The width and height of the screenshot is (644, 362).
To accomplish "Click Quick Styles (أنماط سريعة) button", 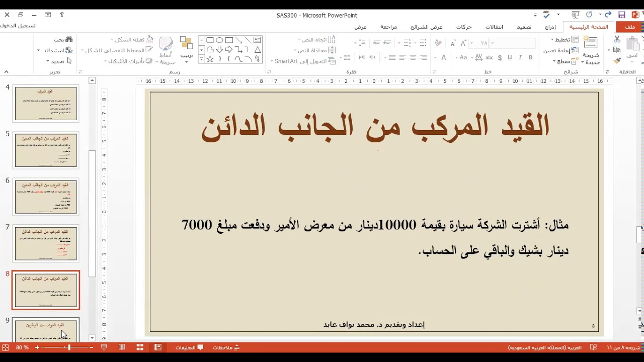I will pos(166,51).
